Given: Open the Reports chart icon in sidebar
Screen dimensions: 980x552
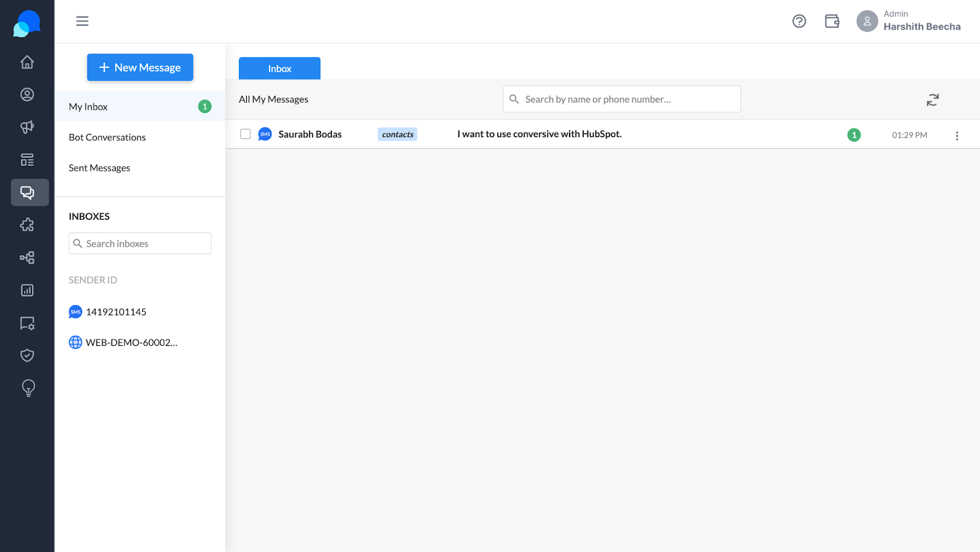Looking at the screenshot, I should 27,290.
